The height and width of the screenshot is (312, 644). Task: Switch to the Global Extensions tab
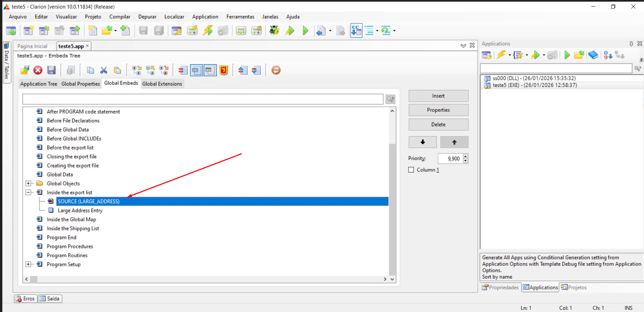click(x=162, y=84)
